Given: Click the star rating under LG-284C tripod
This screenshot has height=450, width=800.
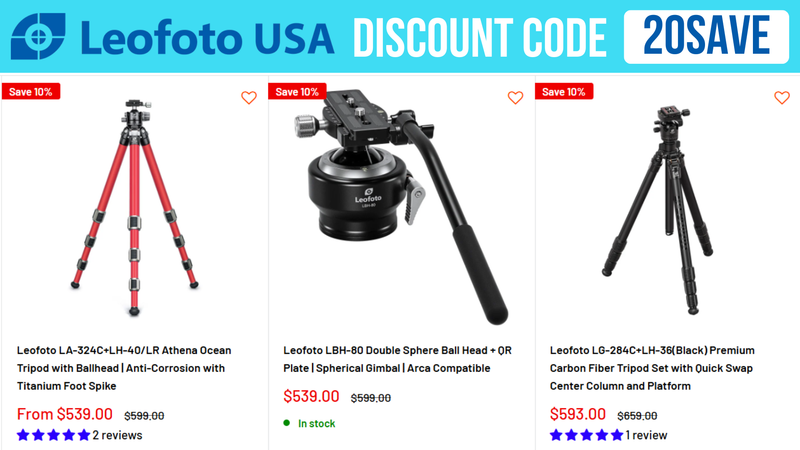Looking at the screenshot, I should (587, 435).
